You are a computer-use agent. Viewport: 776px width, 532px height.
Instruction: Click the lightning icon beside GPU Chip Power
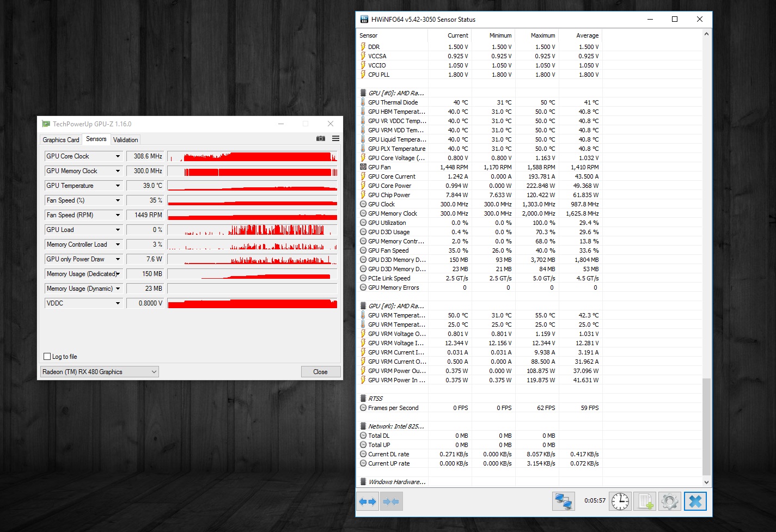(x=363, y=195)
